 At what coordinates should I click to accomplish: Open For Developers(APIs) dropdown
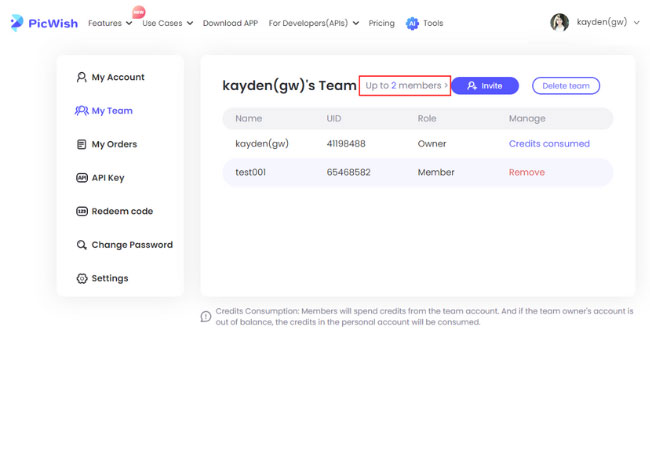click(314, 23)
